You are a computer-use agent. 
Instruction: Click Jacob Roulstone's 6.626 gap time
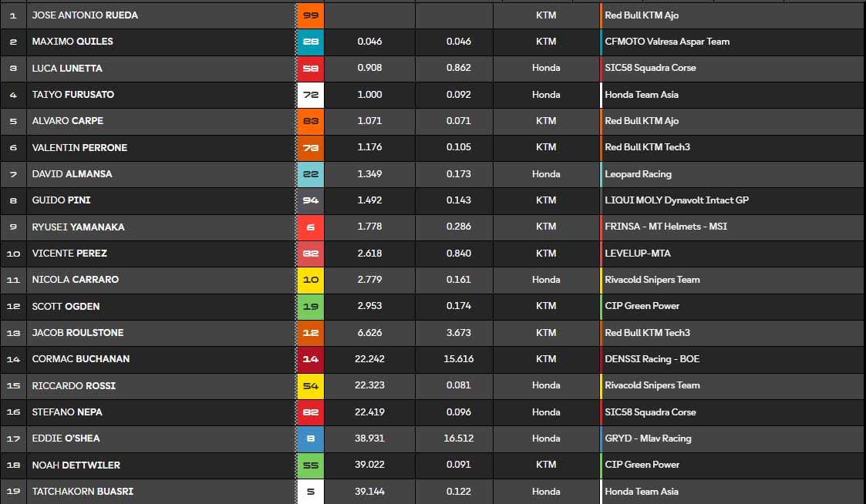click(x=370, y=333)
